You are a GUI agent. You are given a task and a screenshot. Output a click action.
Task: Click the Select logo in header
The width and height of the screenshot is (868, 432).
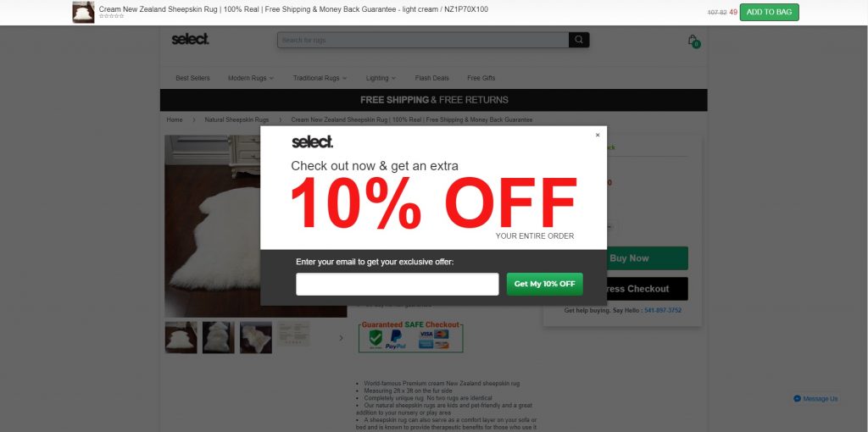point(191,39)
